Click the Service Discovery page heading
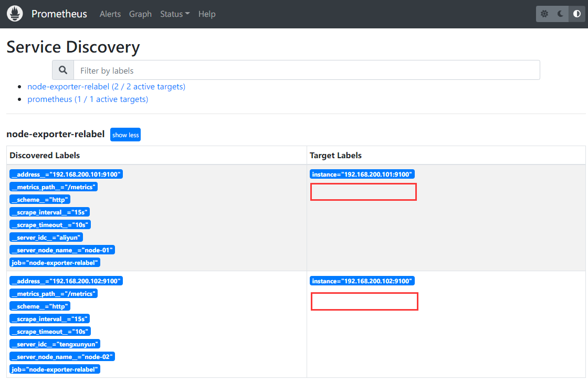The image size is (588, 380). [x=73, y=47]
